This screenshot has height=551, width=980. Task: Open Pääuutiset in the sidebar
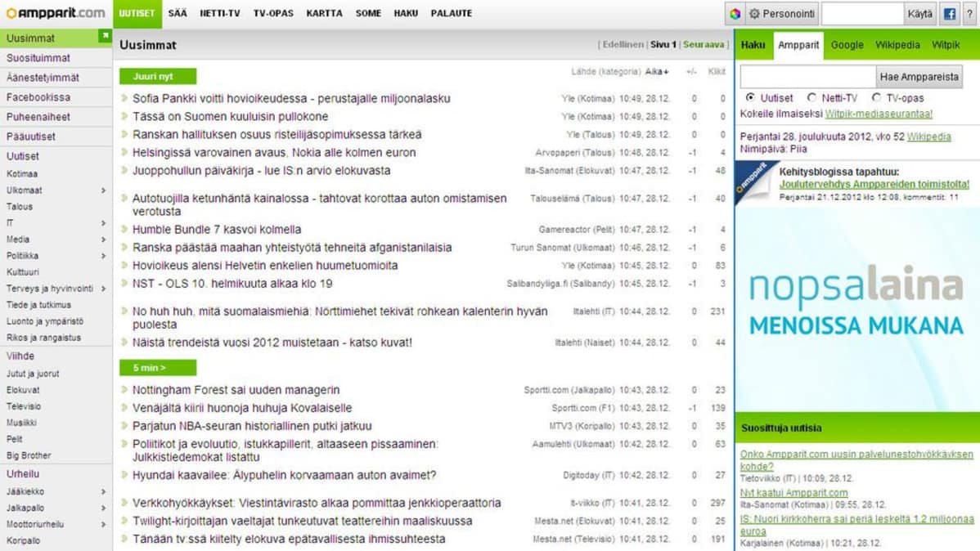30,137
